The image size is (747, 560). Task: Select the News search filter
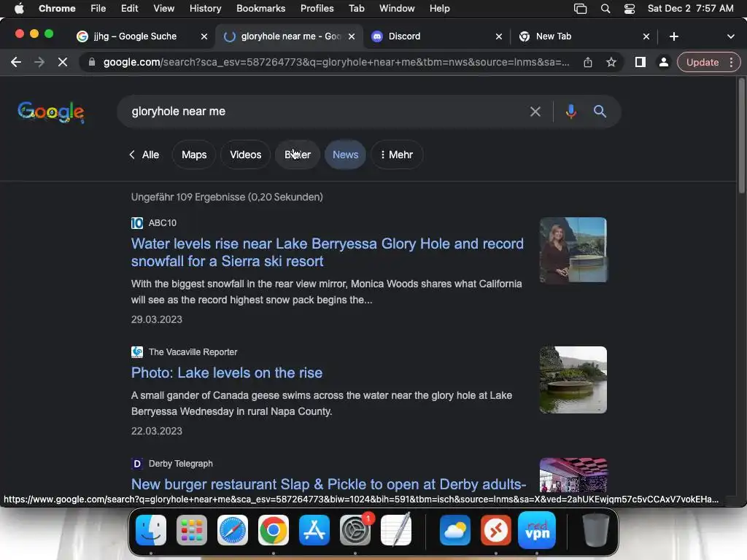pos(345,155)
